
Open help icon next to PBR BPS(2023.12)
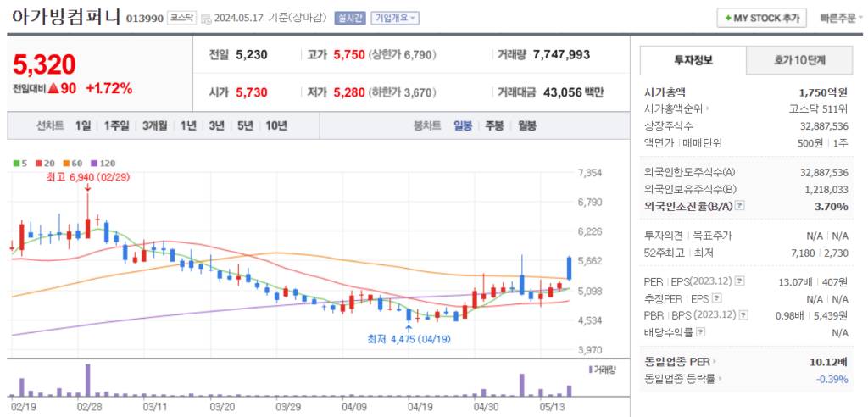(743, 315)
